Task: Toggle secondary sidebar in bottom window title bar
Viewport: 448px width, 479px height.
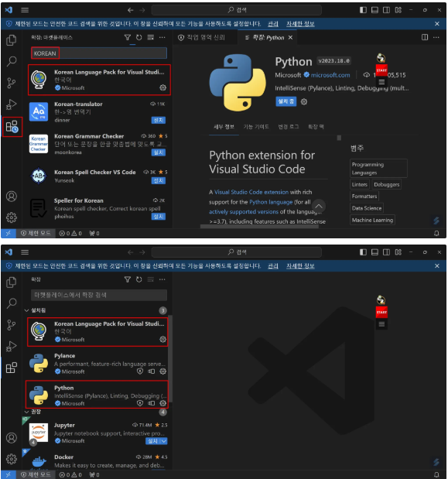Action: coord(386,252)
